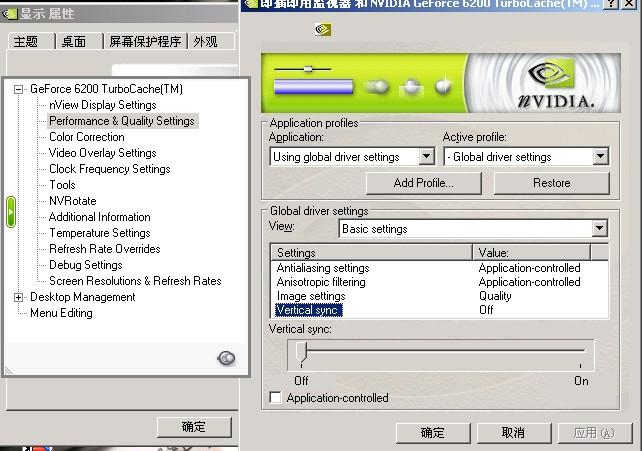Click the Off value of Vertical sync
This screenshot has width=642, height=451.
[x=486, y=310]
